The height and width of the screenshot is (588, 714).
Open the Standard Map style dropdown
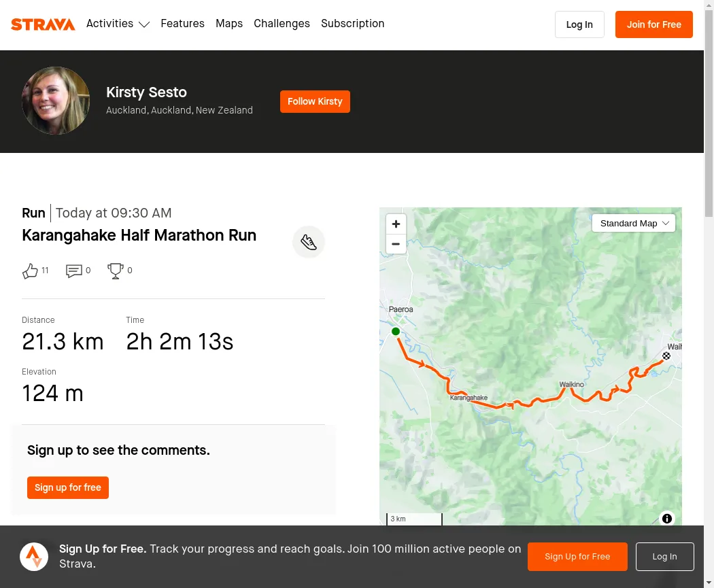pyautogui.click(x=633, y=224)
